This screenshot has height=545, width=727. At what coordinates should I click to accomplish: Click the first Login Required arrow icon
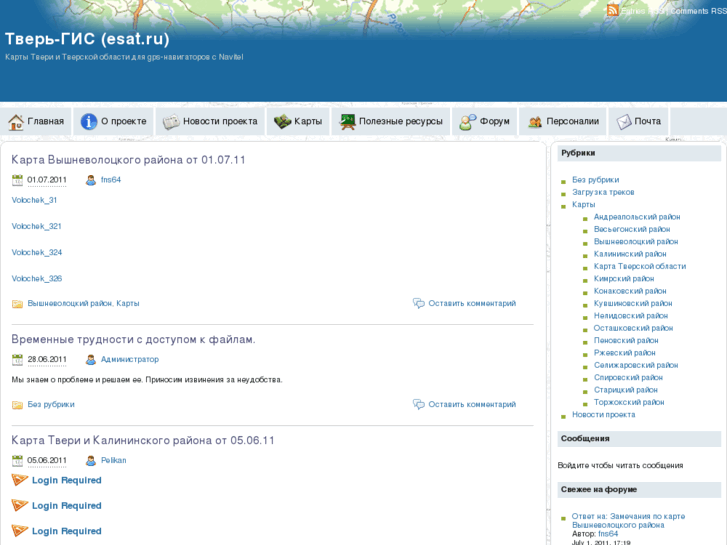click(19, 480)
